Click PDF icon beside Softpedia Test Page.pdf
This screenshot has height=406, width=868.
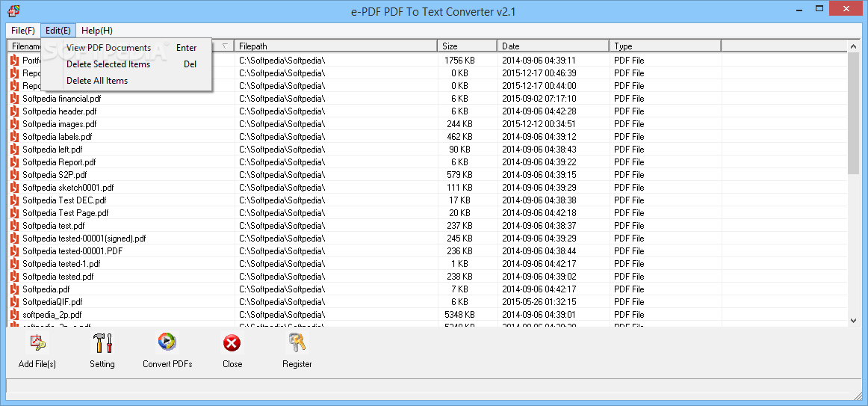[14, 213]
